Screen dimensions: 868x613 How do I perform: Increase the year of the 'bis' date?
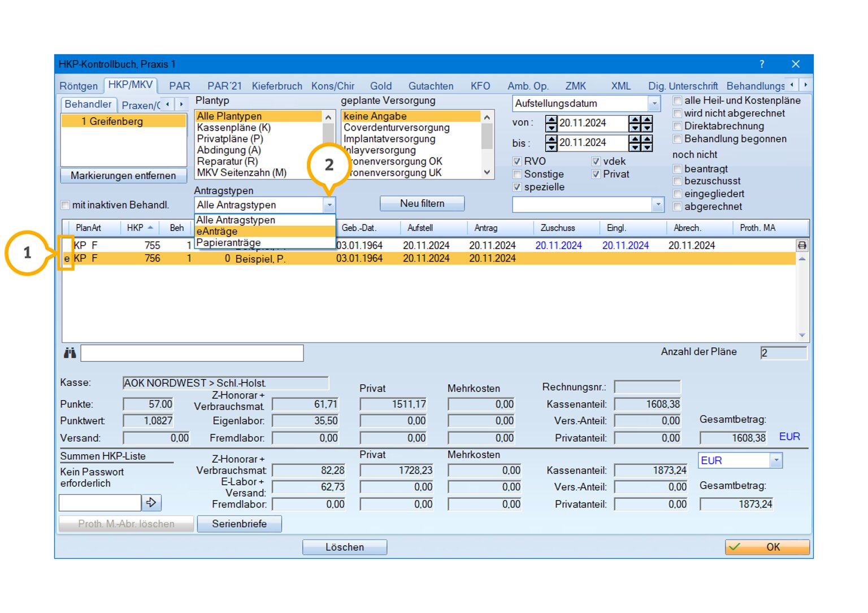(648, 139)
